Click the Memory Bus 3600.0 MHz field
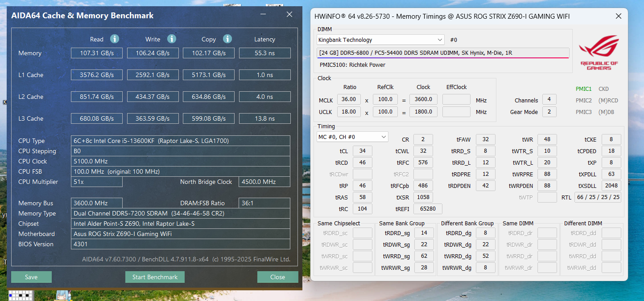The image size is (644, 301). 97,203
